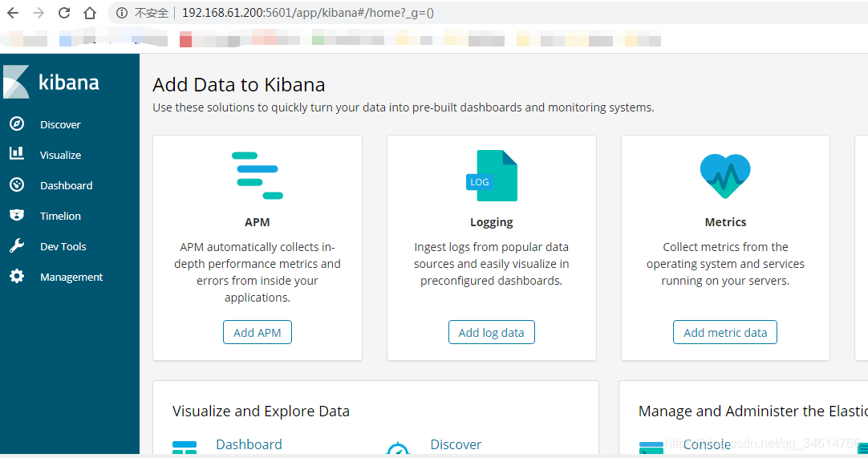Click the Visualize and Explore Data heading

262,411
